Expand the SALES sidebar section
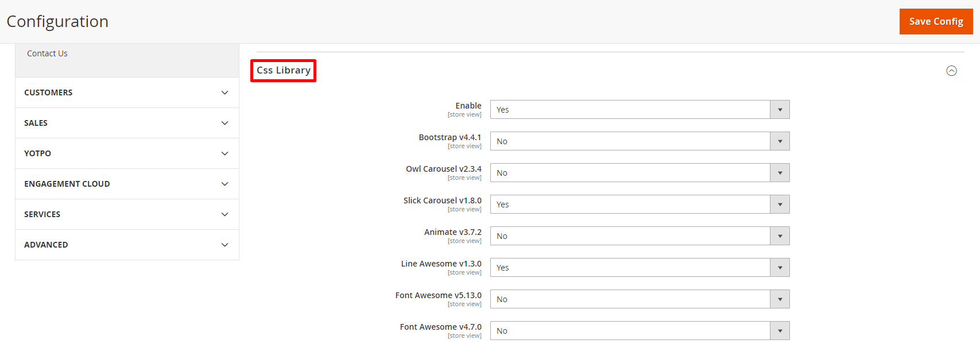The width and height of the screenshot is (980, 355). 36,123
